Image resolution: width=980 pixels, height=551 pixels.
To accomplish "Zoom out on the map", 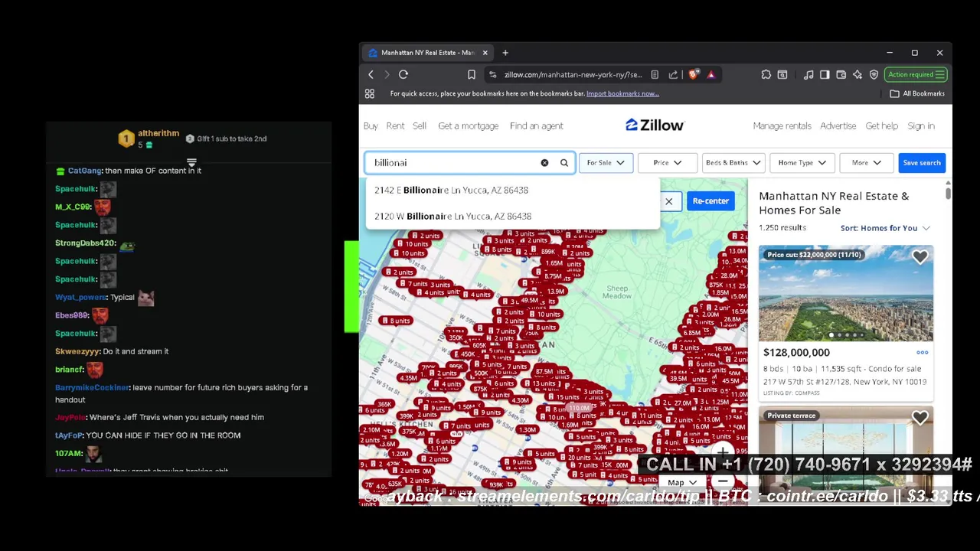I will click(x=722, y=482).
